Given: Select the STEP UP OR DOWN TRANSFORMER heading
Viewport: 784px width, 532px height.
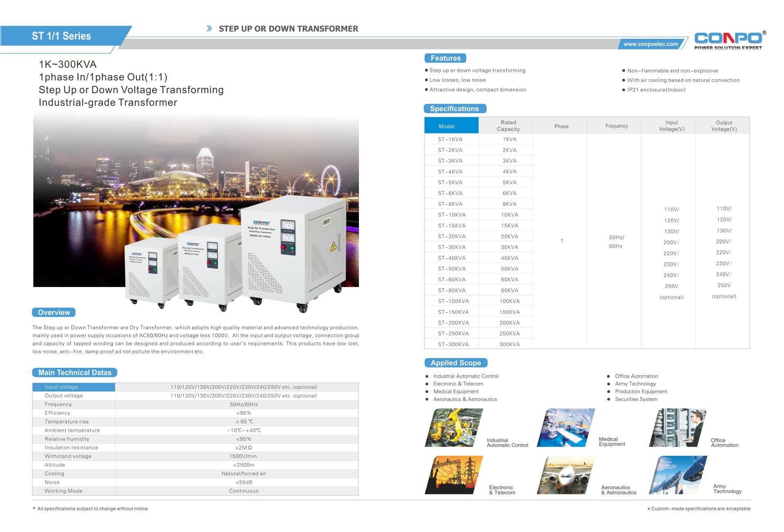Looking at the screenshot, I should (x=288, y=29).
